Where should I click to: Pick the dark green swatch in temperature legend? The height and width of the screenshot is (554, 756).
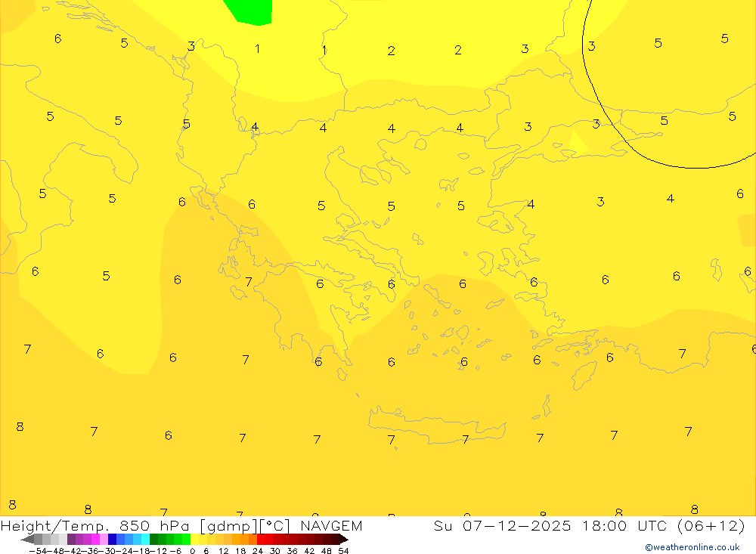[153, 540]
